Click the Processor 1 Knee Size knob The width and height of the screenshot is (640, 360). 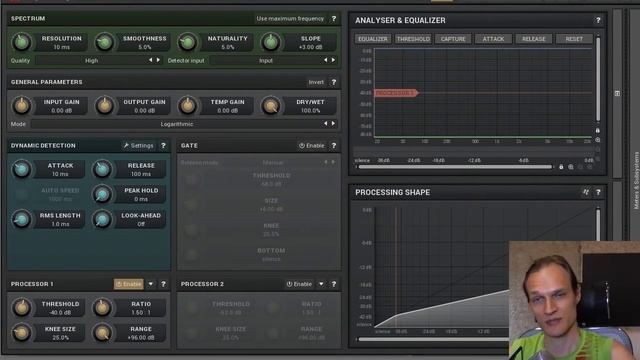point(21,333)
